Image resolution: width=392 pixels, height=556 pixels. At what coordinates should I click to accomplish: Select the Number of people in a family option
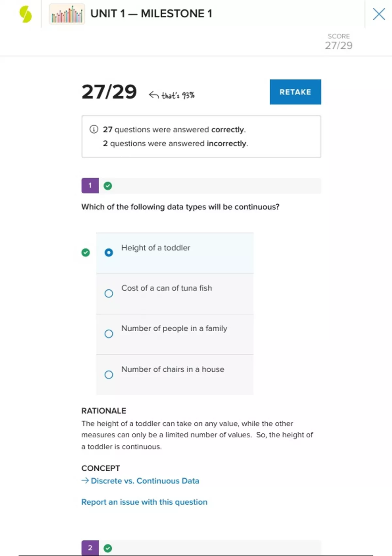(109, 334)
